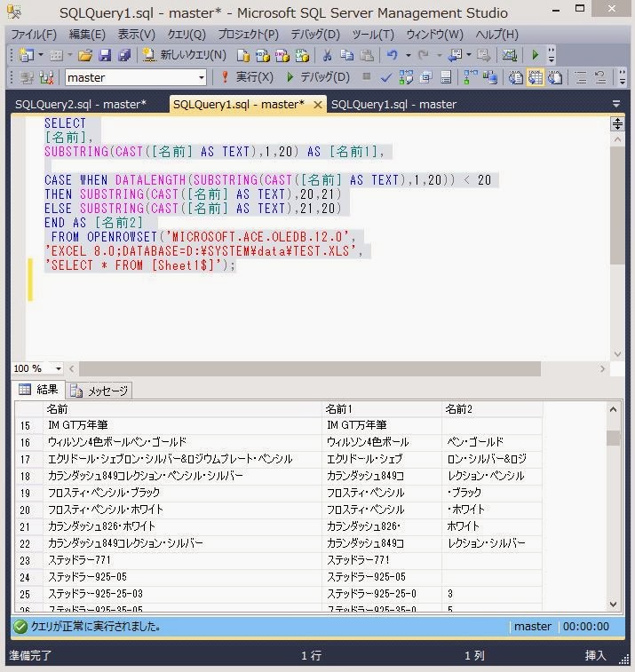Click the New Project icon
This screenshot has width=635, height=672.
tap(27, 55)
